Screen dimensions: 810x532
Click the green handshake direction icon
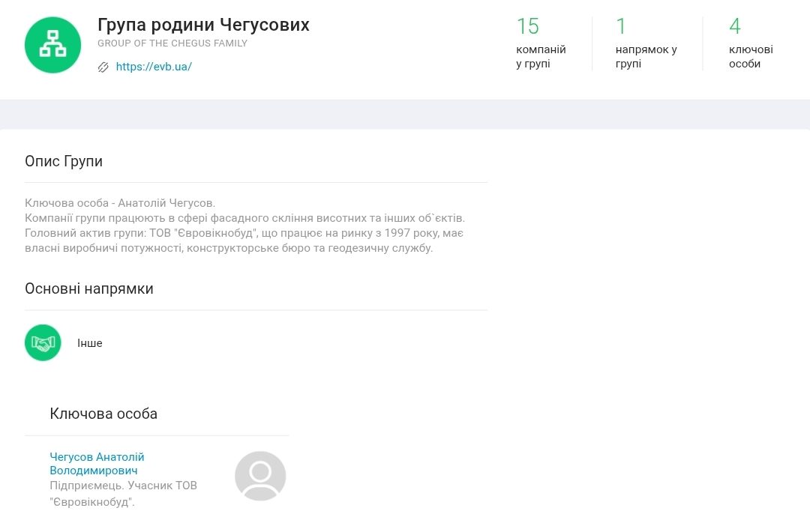pyautogui.click(x=43, y=343)
